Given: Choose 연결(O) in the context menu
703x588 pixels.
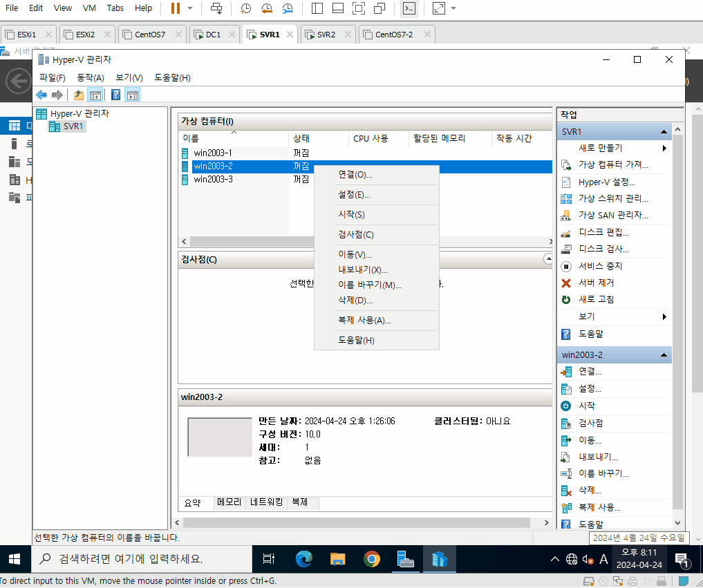Looking at the screenshot, I should pos(377,175).
